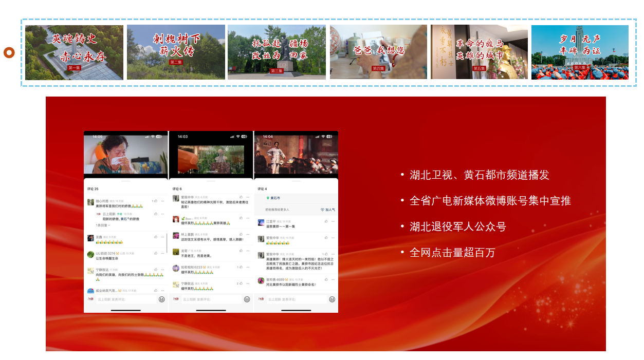Like the comment 这封信文采很有水平
The image size is (644, 360).
241,234
